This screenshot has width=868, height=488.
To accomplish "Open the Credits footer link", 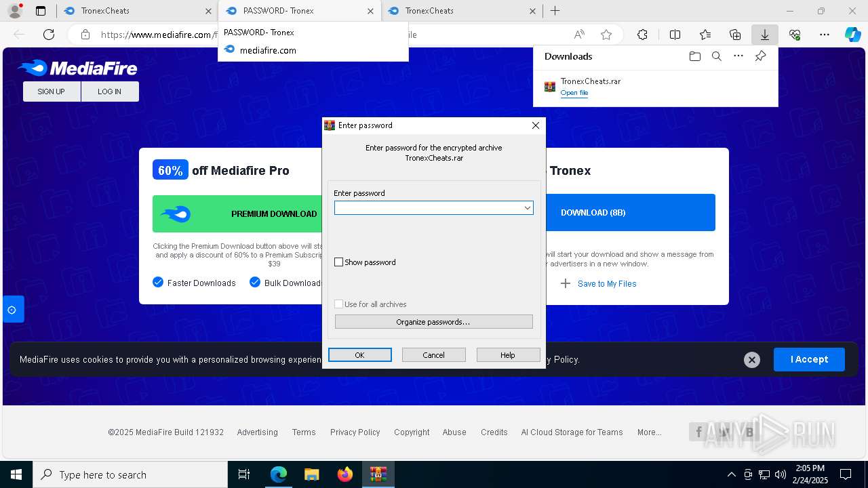I will pyautogui.click(x=494, y=432).
